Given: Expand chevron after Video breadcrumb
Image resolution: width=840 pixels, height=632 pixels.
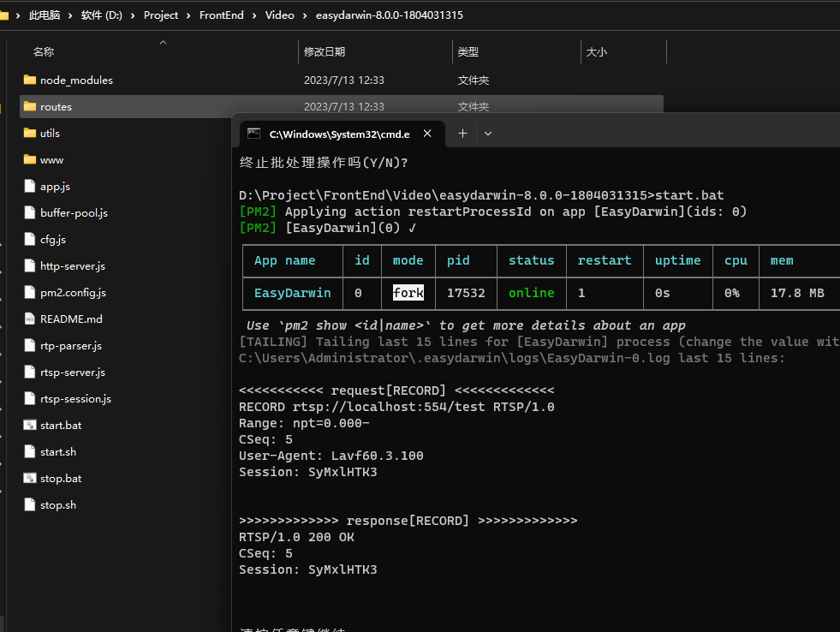Looking at the screenshot, I should [305, 15].
